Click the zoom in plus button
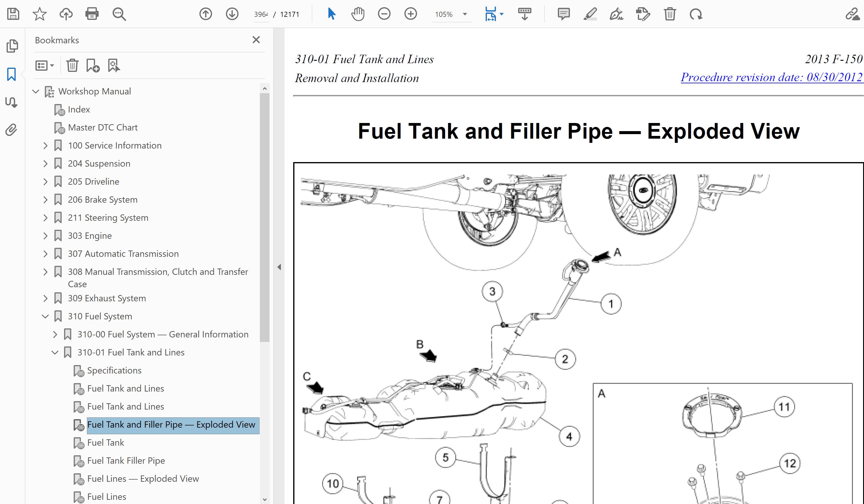864x504 pixels. (x=410, y=14)
